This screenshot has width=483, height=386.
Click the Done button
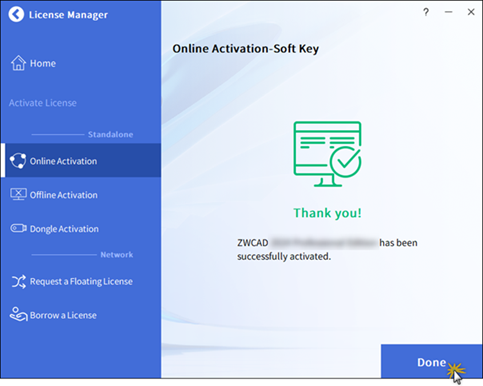click(x=432, y=361)
